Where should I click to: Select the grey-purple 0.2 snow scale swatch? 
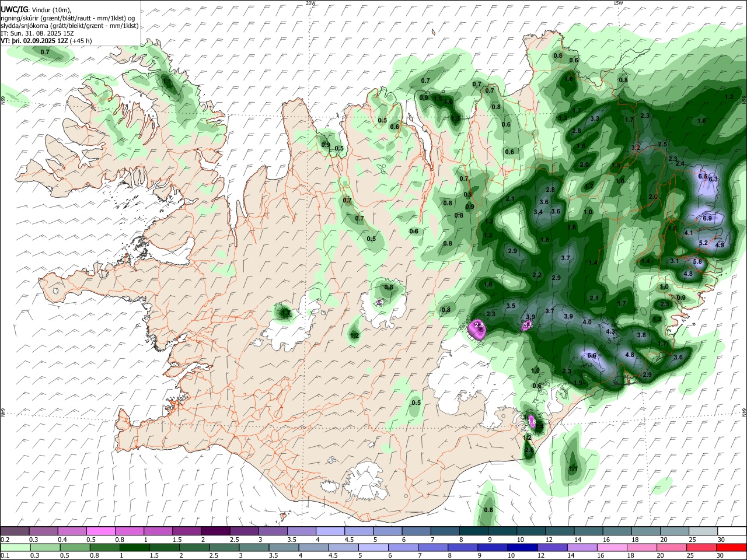[15, 531]
